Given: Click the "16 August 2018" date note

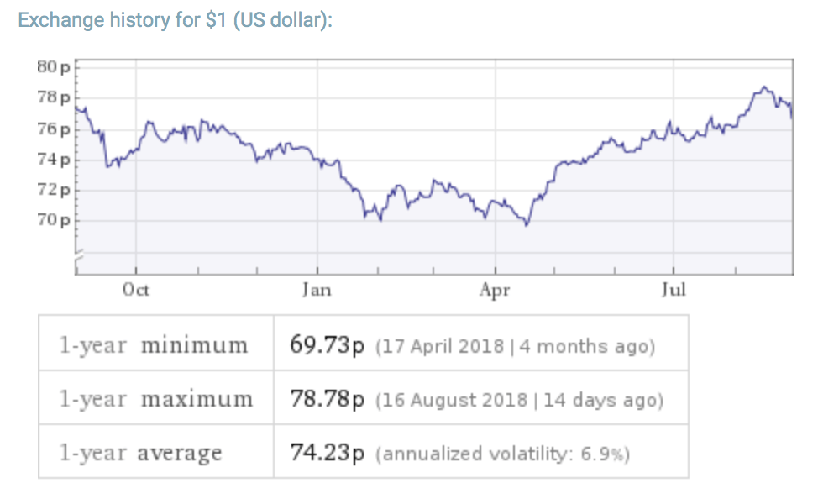Looking at the screenshot, I should click(x=454, y=400).
